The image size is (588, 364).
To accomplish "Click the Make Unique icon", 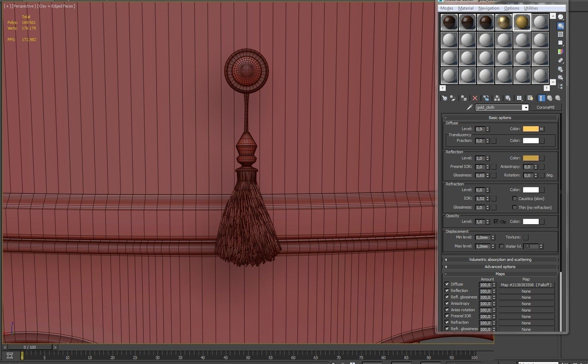I will coord(497,98).
